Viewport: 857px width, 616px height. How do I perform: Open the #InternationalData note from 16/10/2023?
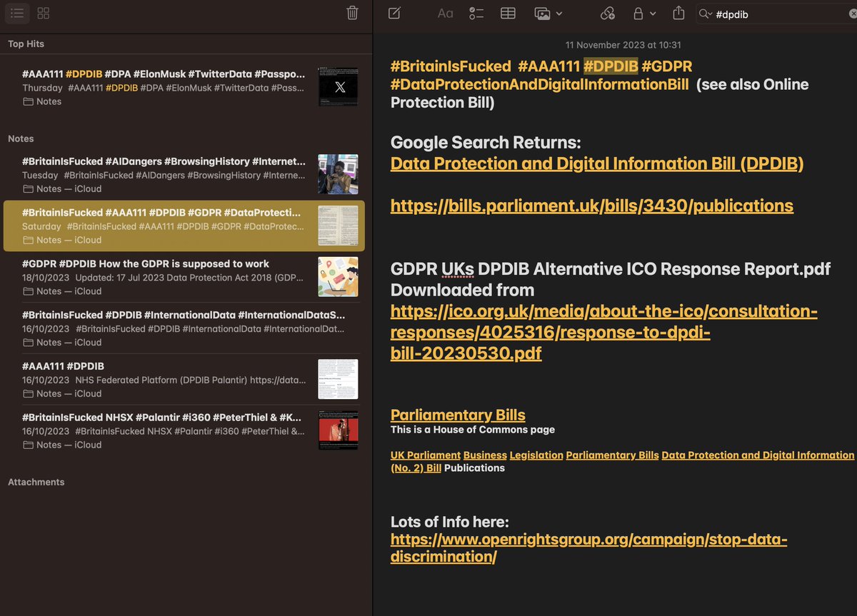pyautogui.click(x=184, y=328)
